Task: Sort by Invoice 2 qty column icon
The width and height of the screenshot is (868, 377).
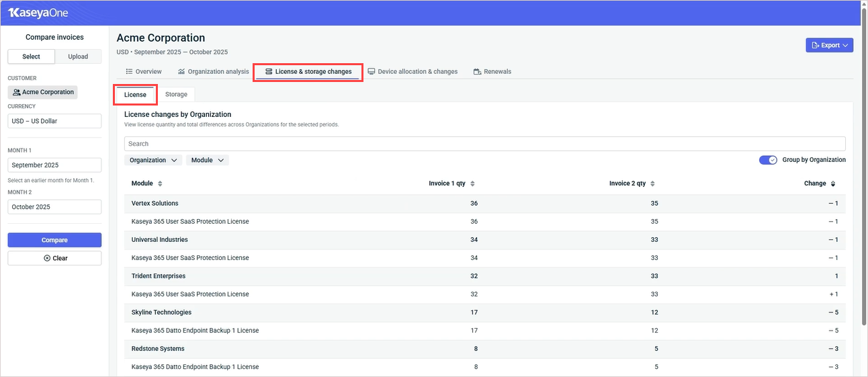Action: (652, 183)
